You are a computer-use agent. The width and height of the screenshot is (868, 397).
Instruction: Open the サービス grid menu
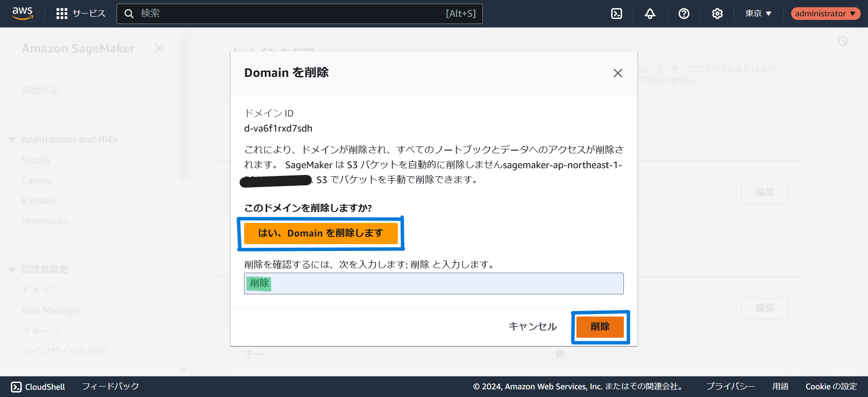click(80, 14)
